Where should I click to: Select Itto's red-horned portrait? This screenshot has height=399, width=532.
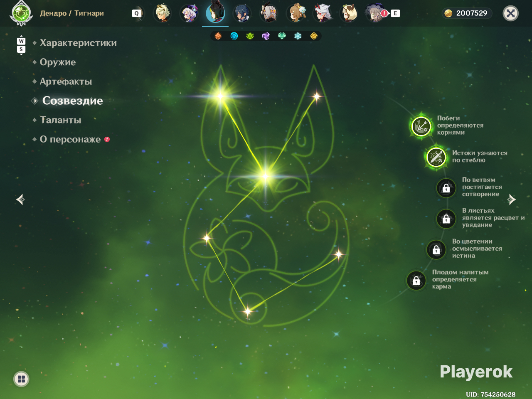click(x=323, y=13)
